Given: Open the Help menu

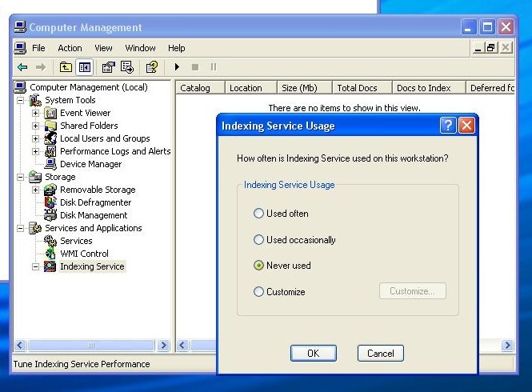Looking at the screenshot, I should point(177,48).
